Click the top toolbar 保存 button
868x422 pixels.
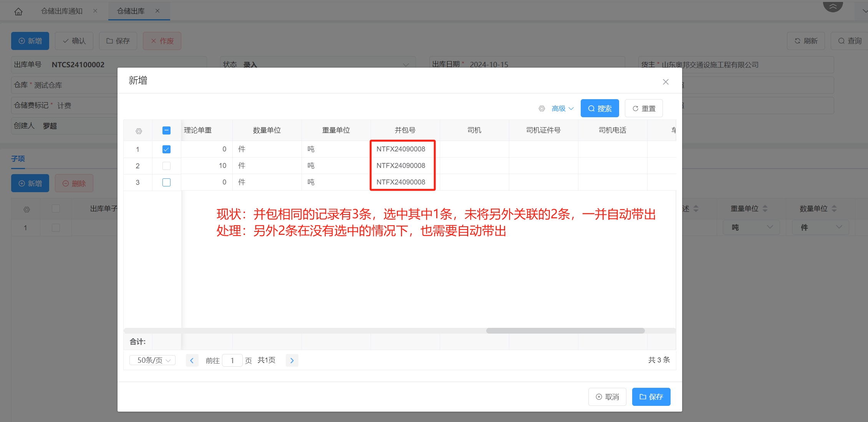point(118,41)
